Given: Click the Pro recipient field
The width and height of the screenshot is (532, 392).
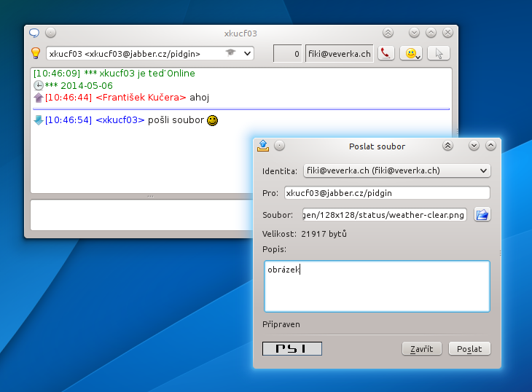Looking at the screenshot, I should (387, 193).
